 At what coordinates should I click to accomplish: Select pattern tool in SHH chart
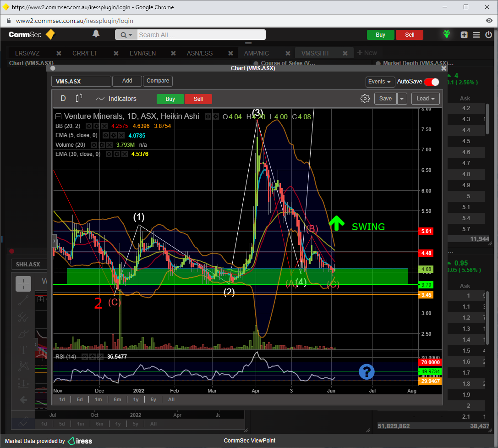click(x=23, y=366)
